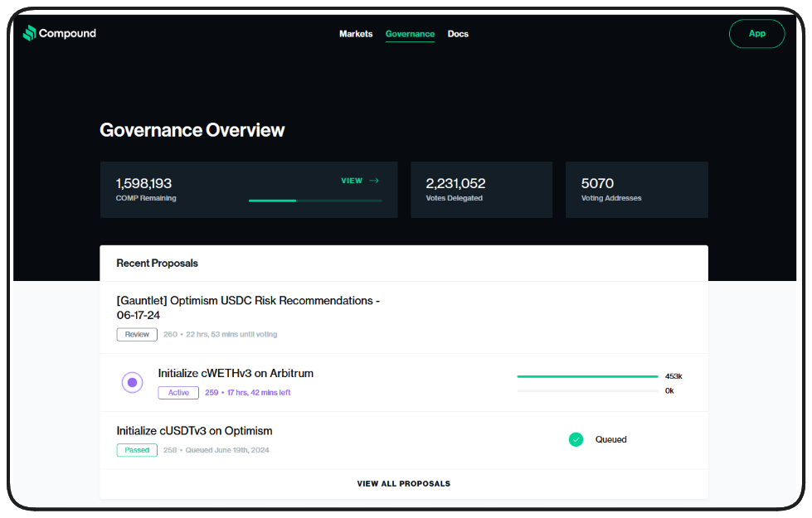Open Initialize cUSDTv3 on Optimism proposal
Screen dimensions: 812x518
(x=194, y=431)
